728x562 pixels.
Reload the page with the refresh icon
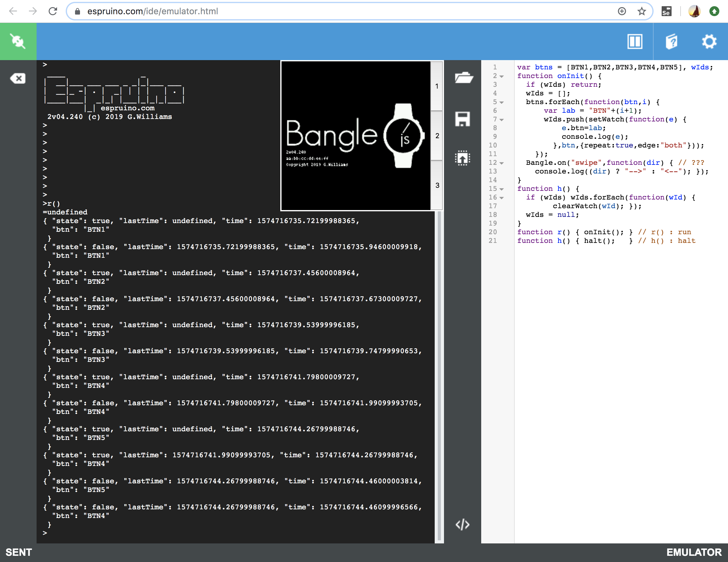click(53, 11)
